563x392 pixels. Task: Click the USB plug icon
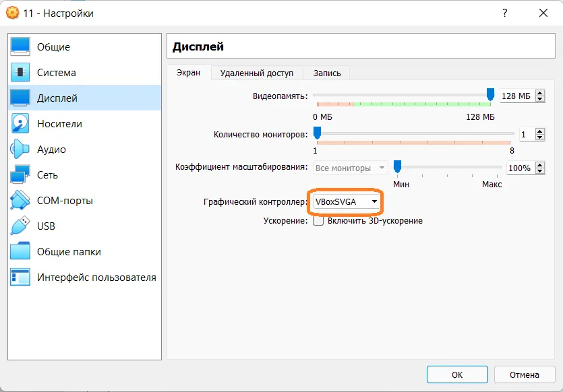(20, 226)
